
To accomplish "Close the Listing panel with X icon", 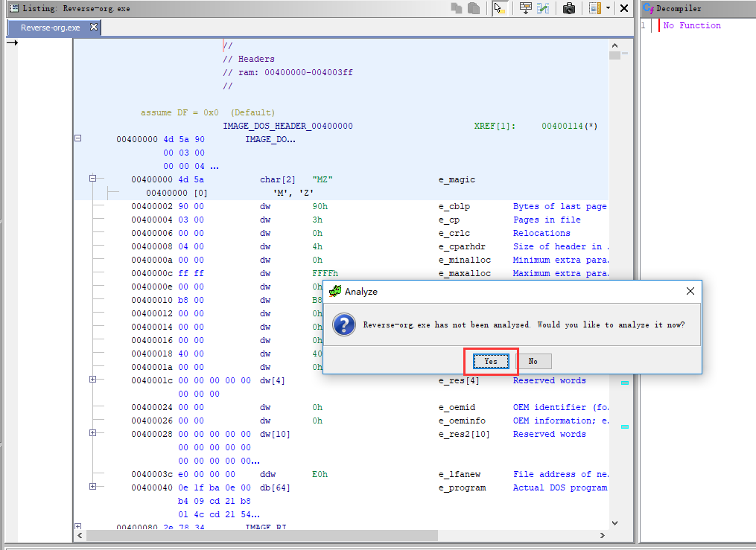I will pos(624,8).
